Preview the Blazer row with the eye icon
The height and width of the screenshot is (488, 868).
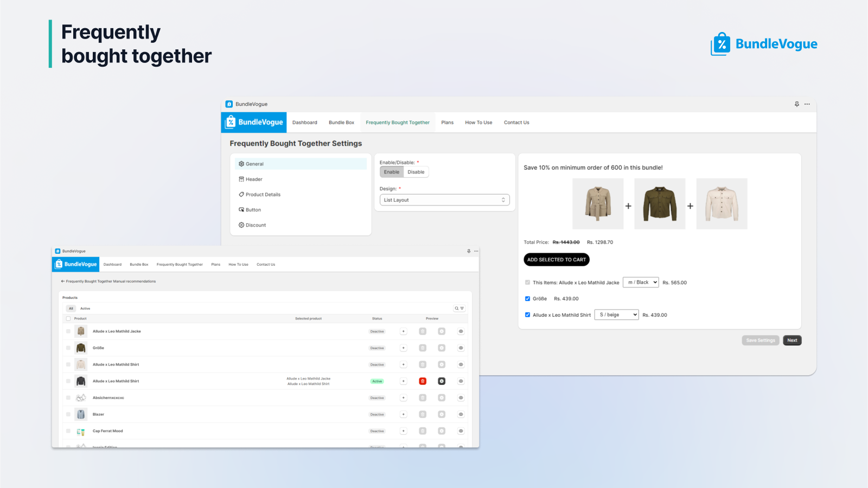[x=461, y=414]
